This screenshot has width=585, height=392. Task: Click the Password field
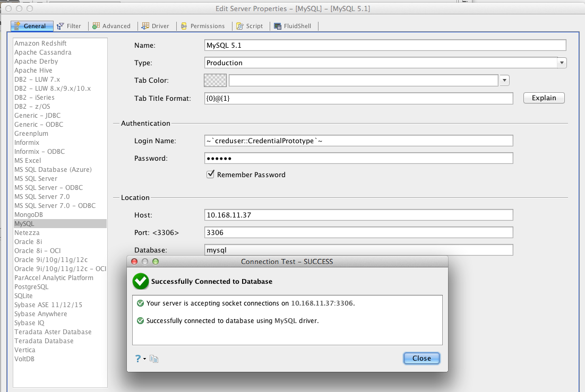(358, 158)
